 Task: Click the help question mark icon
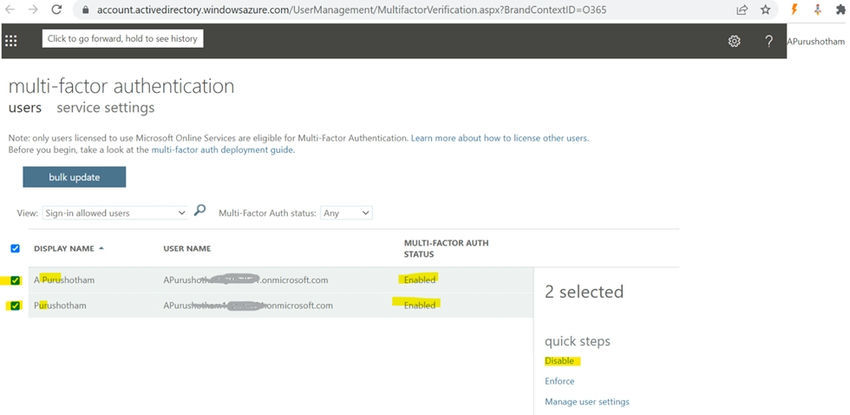769,41
